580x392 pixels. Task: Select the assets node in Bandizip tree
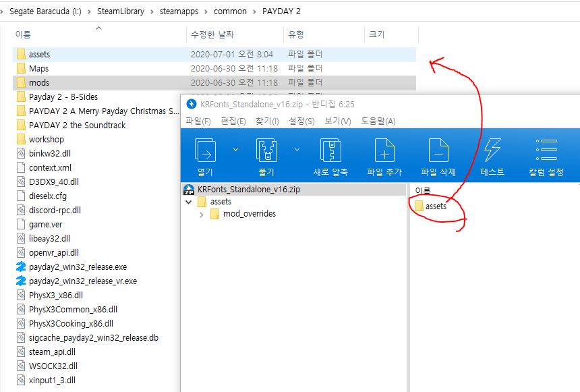coord(221,202)
